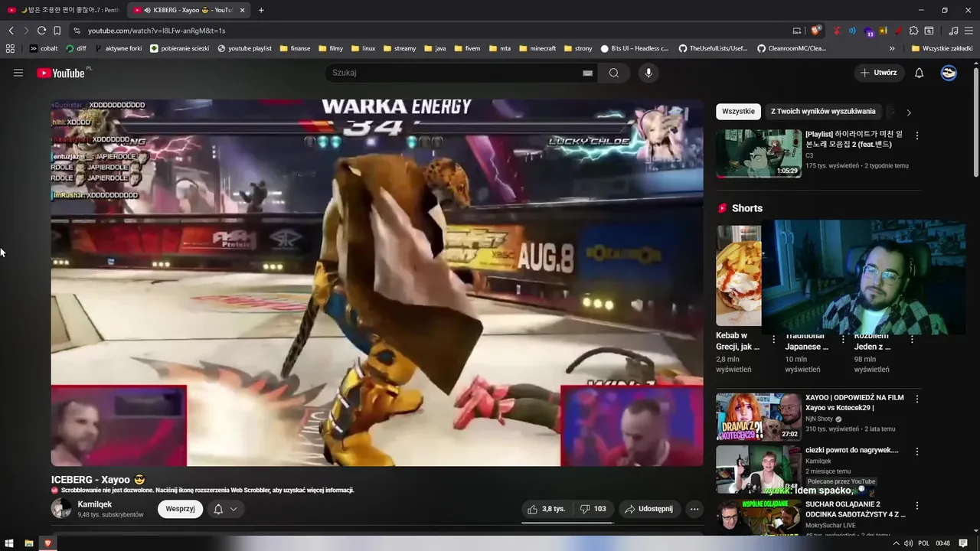Screen dimensions: 980x551
Task: Open the finanse bookmarks folder
Action: click(295, 48)
